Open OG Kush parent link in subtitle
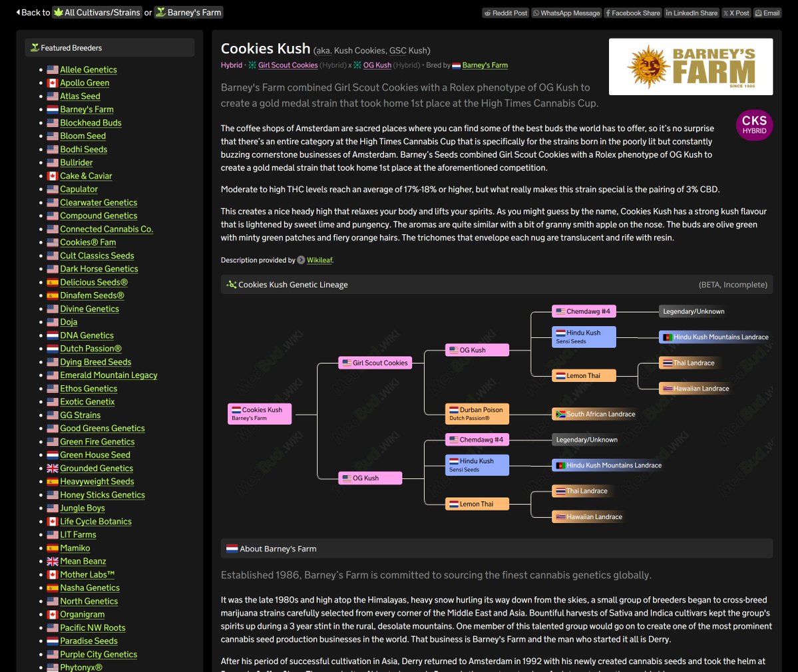 [377, 65]
